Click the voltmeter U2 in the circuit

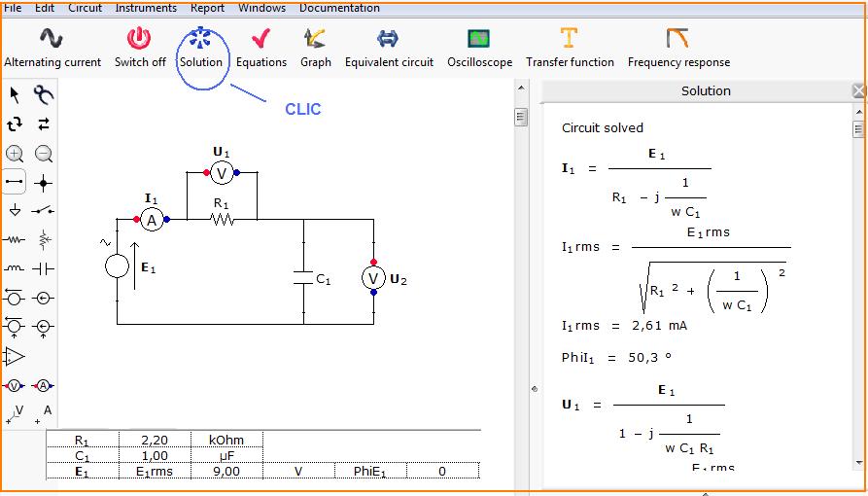(374, 279)
